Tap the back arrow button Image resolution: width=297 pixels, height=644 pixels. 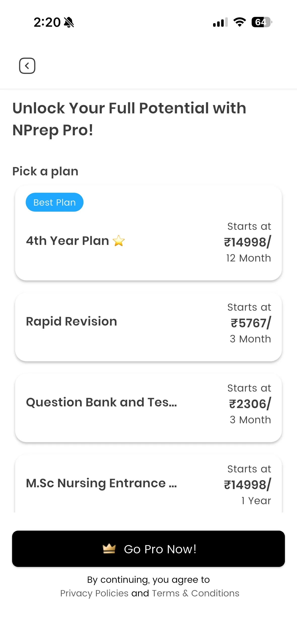click(27, 66)
